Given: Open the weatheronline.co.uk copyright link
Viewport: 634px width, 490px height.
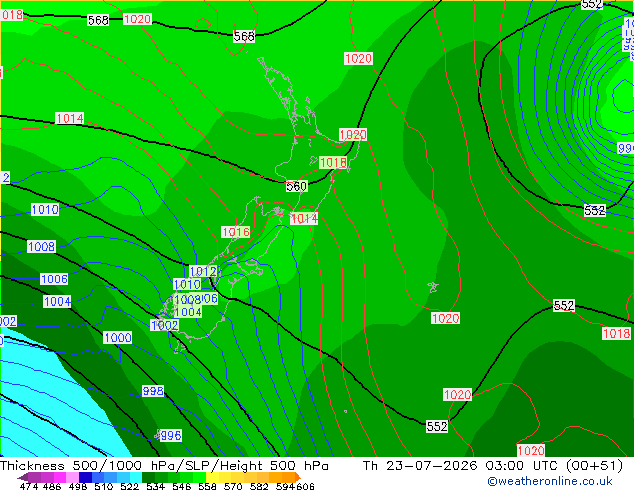Looking at the screenshot, I should [550, 481].
